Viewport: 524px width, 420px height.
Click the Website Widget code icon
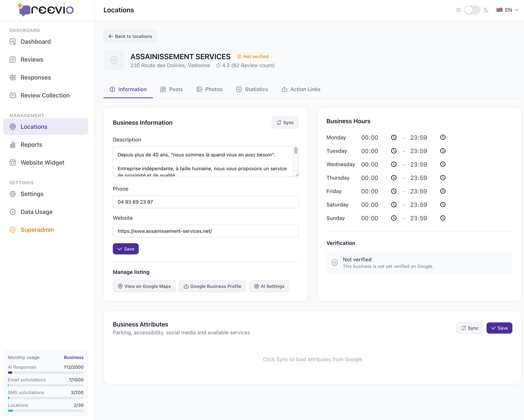click(13, 163)
